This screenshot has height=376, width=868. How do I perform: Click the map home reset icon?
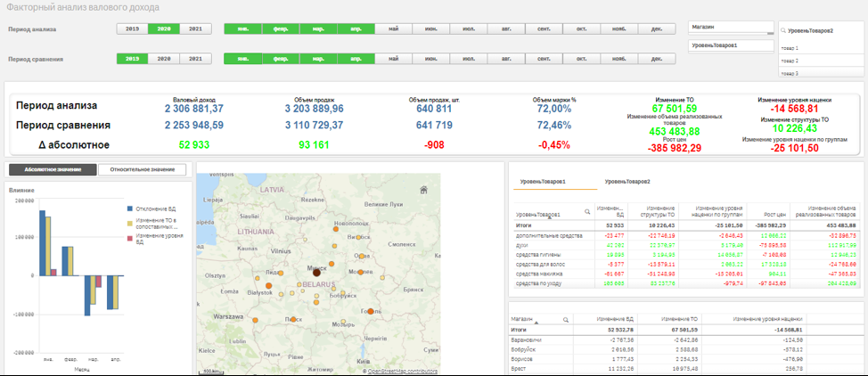click(x=425, y=188)
